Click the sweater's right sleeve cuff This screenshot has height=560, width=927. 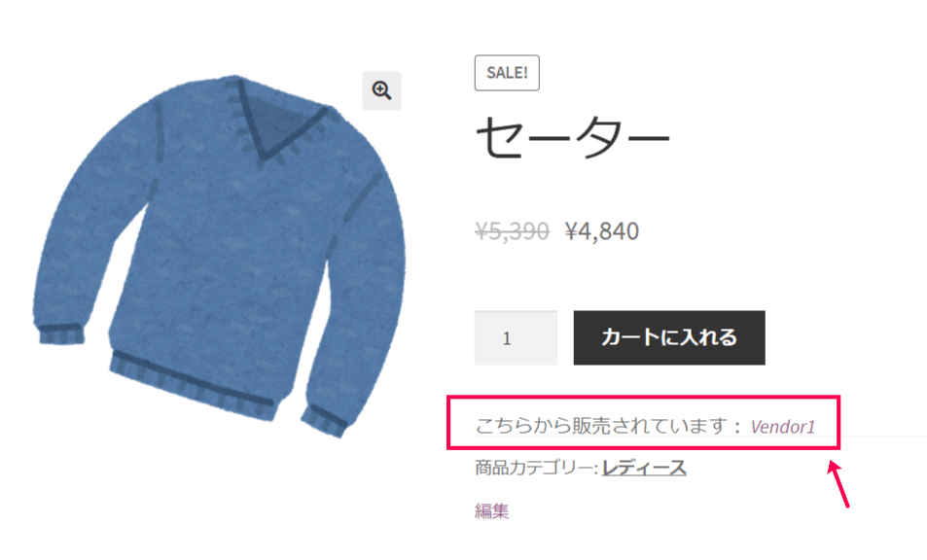click(x=324, y=421)
